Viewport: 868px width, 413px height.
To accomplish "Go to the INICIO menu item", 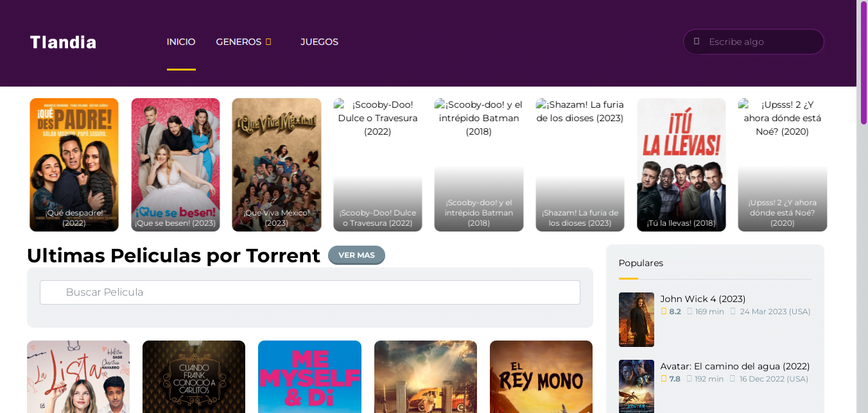I will 181,42.
